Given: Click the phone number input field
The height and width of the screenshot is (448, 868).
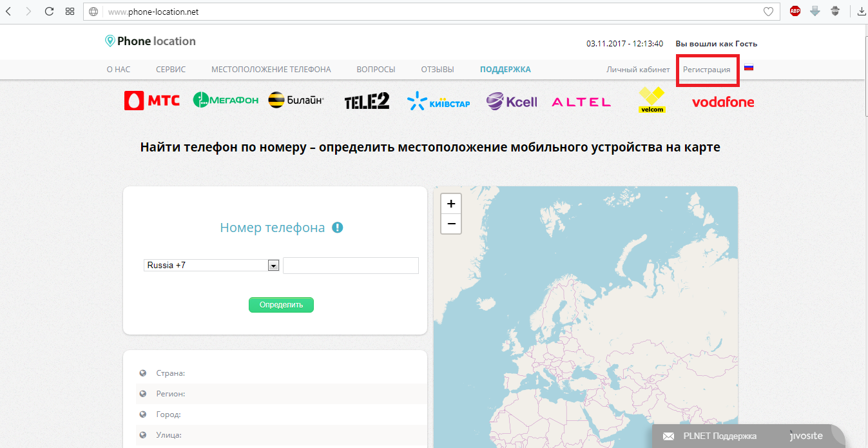Looking at the screenshot, I should pos(351,266).
